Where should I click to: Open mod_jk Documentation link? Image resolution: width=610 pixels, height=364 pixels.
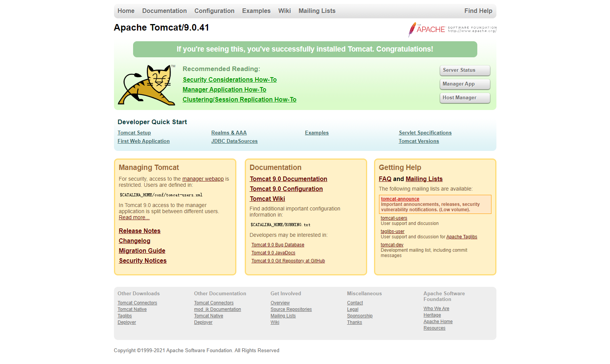217,309
